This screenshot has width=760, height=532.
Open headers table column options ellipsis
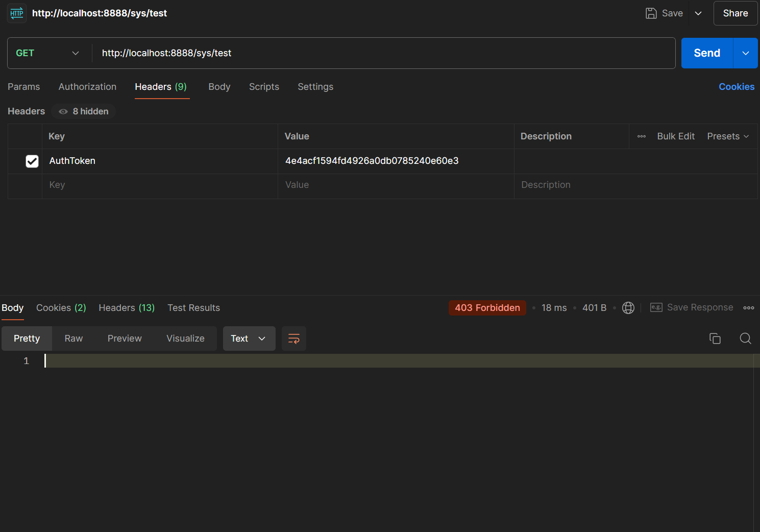[x=642, y=136]
